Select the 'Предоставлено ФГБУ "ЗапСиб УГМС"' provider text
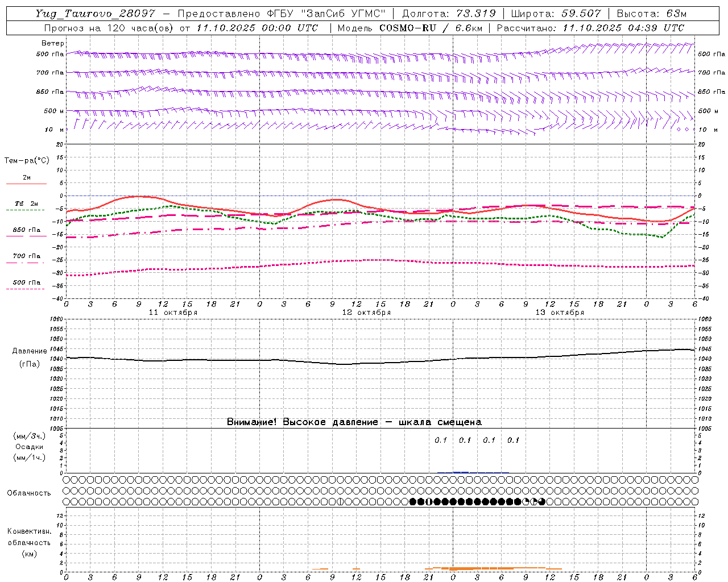Image resolution: width=728 pixels, height=582 pixels. point(282,14)
